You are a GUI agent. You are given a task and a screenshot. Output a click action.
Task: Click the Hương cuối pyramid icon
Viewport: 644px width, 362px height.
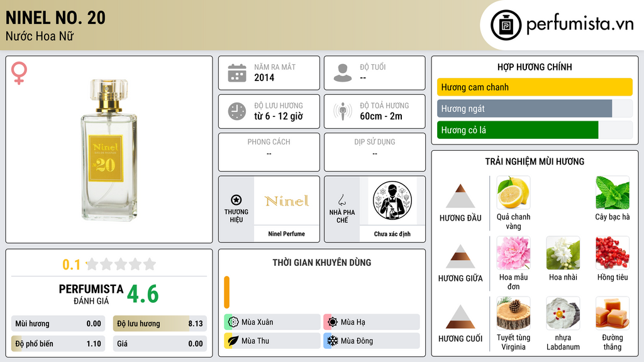point(460,317)
